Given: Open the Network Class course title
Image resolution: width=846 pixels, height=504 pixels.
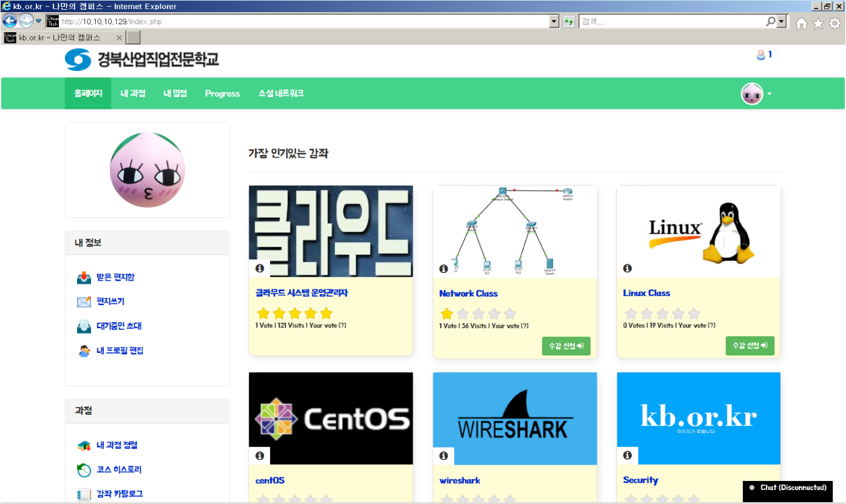Looking at the screenshot, I should (x=469, y=294).
